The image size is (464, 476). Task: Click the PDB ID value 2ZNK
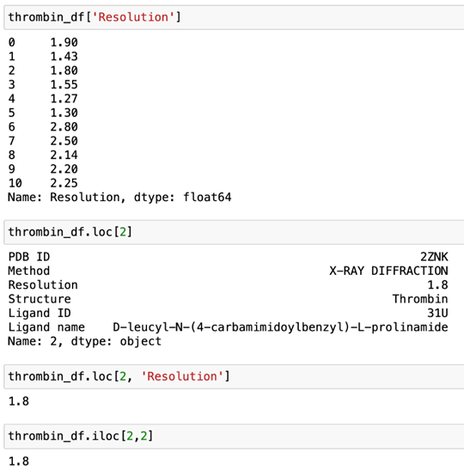click(434, 257)
